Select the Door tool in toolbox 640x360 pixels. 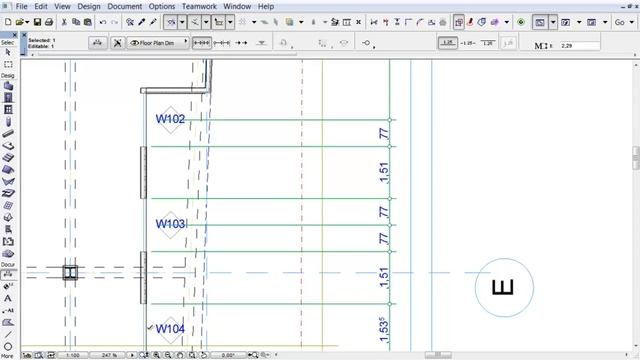tap(8, 98)
